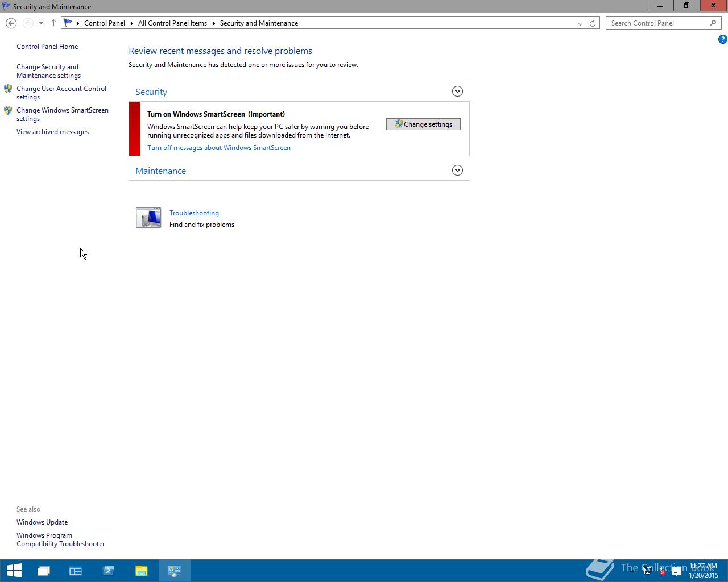
Task: Click the shield icon next to Windows SmartScreen settings
Action: 8,110
